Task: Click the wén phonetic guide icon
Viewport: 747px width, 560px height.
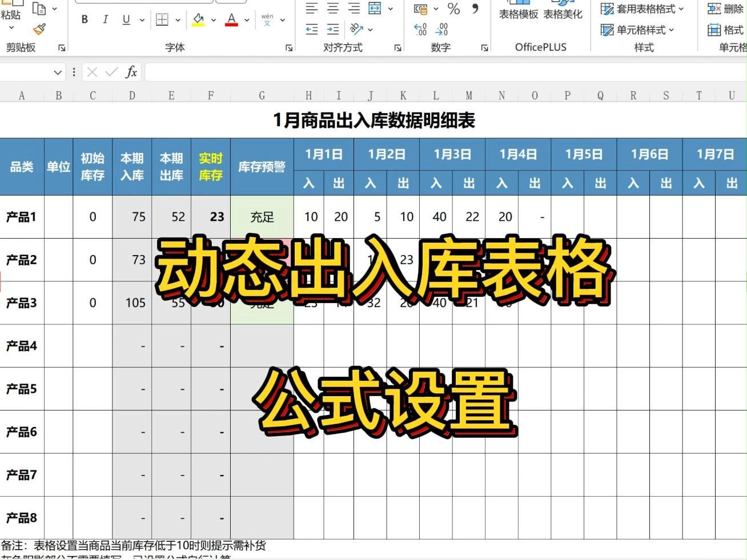Action: pyautogui.click(x=267, y=19)
